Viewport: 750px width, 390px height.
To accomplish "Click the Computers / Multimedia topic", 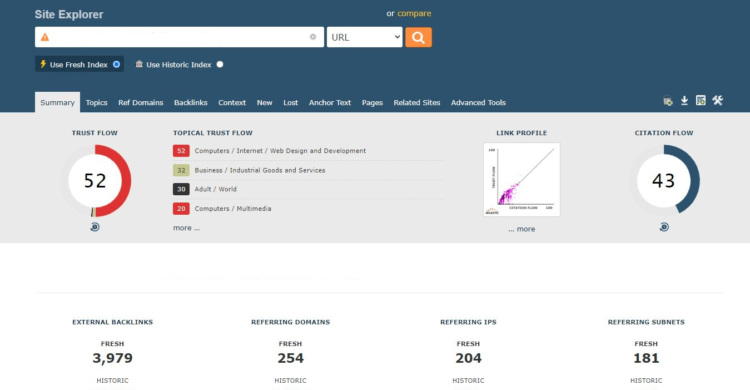I will [233, 209].
